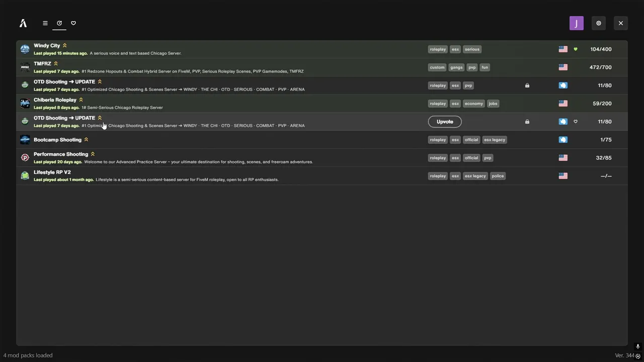644x362 pixels.
Task: Favorite OTD Shooting via heart beside Upvote row
Action: 576,122
